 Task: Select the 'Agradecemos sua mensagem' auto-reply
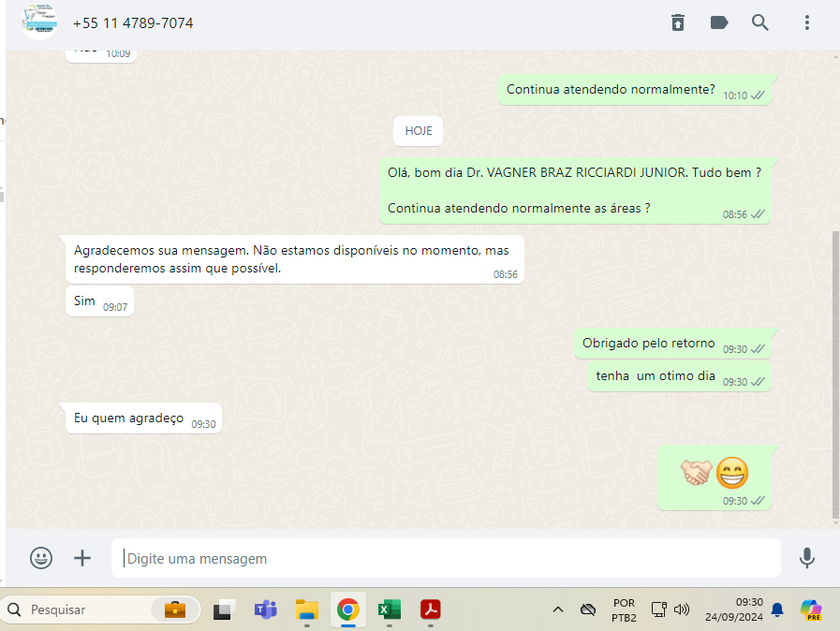pos(295,259)
